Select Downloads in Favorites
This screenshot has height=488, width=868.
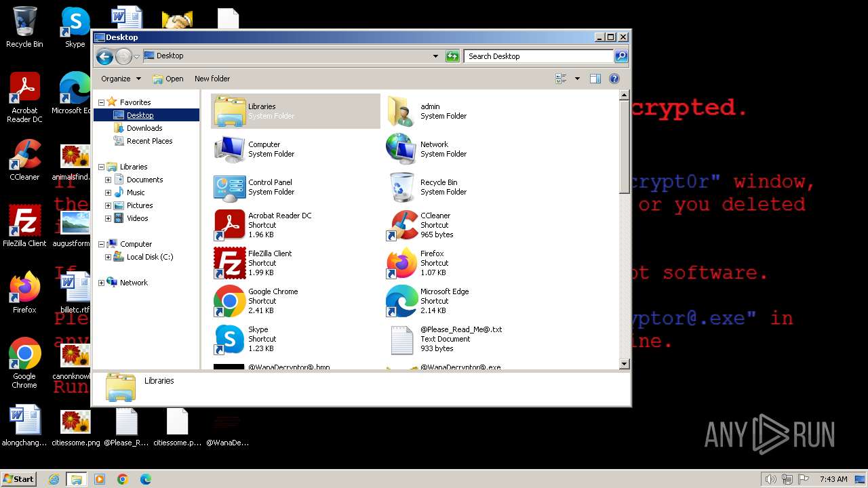(144, 128)
